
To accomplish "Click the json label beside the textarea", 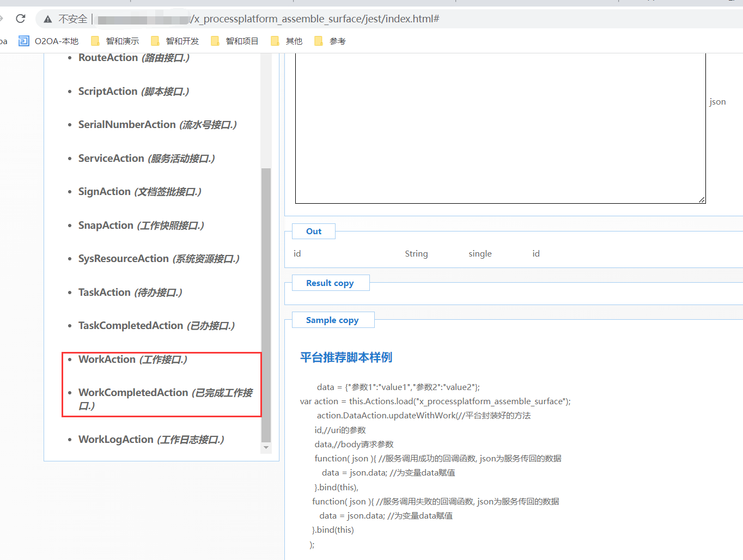I will point(717,102).
